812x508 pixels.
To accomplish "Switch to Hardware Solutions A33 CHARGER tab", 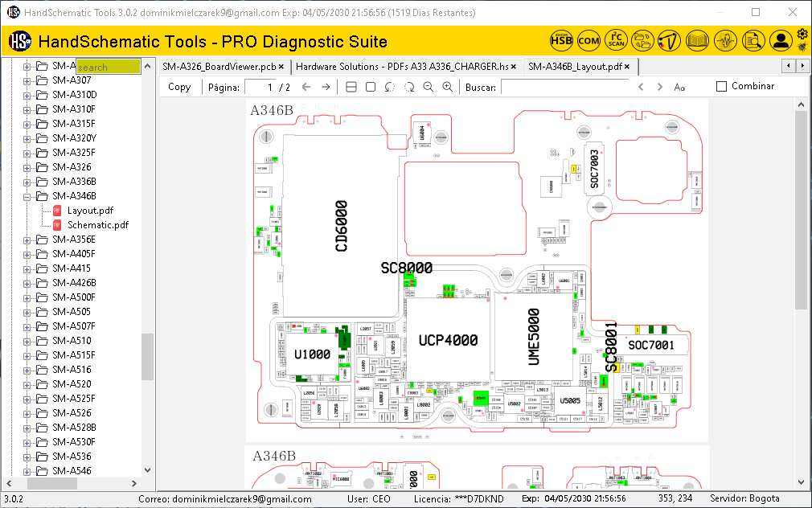I will pyautogui.click(x=402, y=67).
